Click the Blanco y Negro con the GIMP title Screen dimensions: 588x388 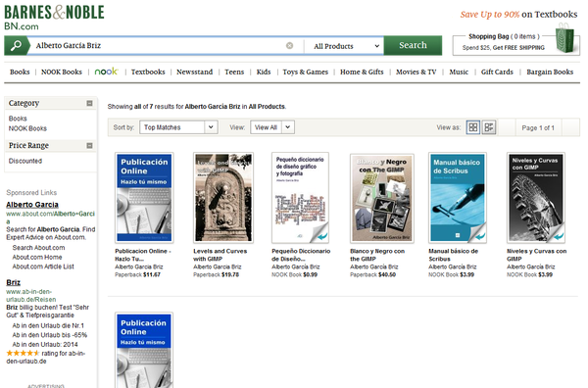tap(377, 255)
